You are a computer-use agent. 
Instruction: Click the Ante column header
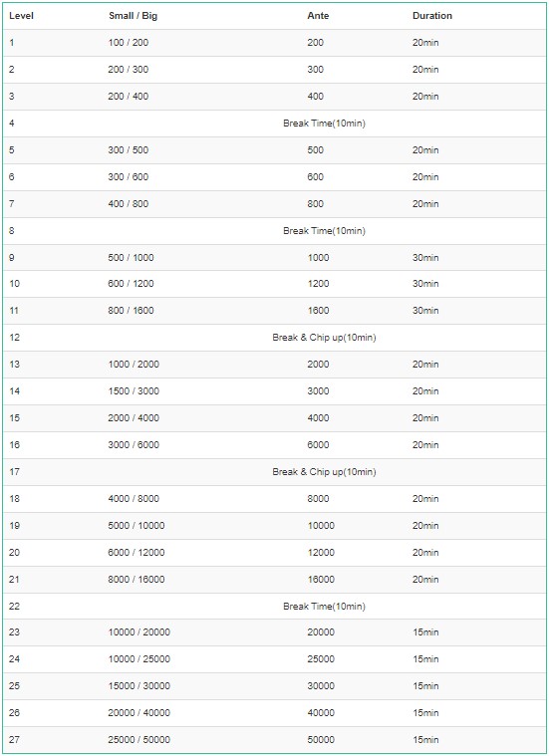pyautogui.click(x=318, y=15)
